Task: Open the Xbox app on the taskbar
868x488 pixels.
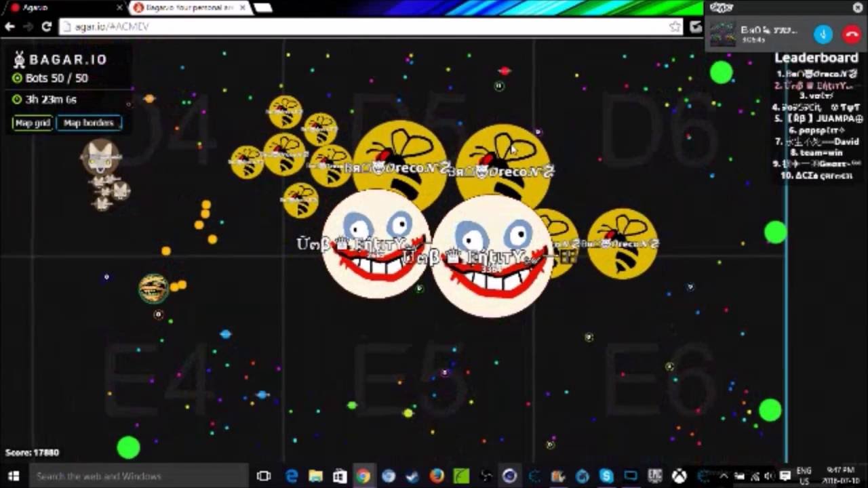Action: [679, 476]
